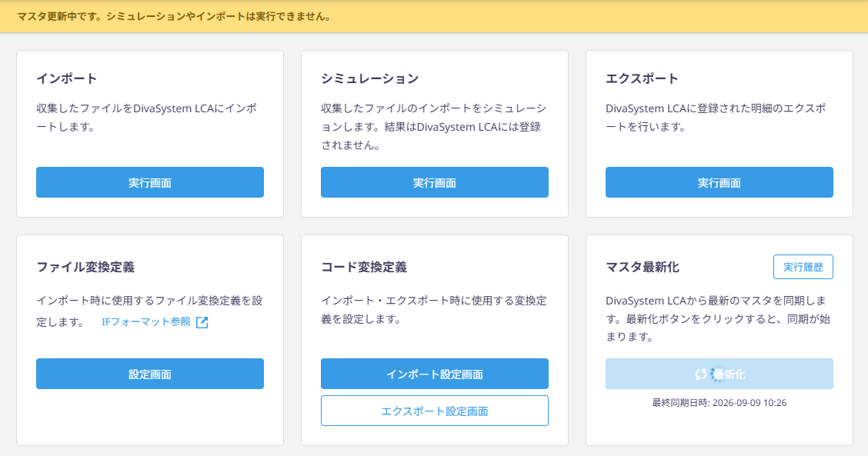Image resolution: width=868 pixels, height=456 pixels.
Task: Click the 最新化 sync button
Action: pyautogui.click(x=719, y=374)
